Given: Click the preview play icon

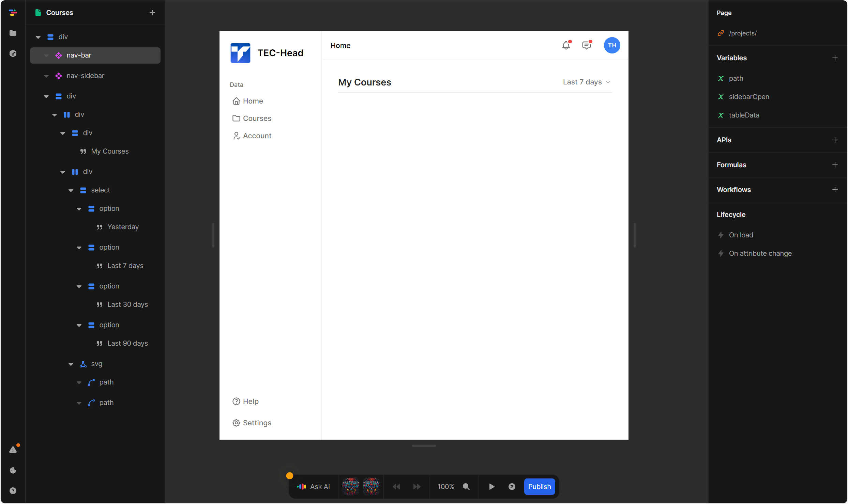Looking at the screenshot, I should coord(492,487).
